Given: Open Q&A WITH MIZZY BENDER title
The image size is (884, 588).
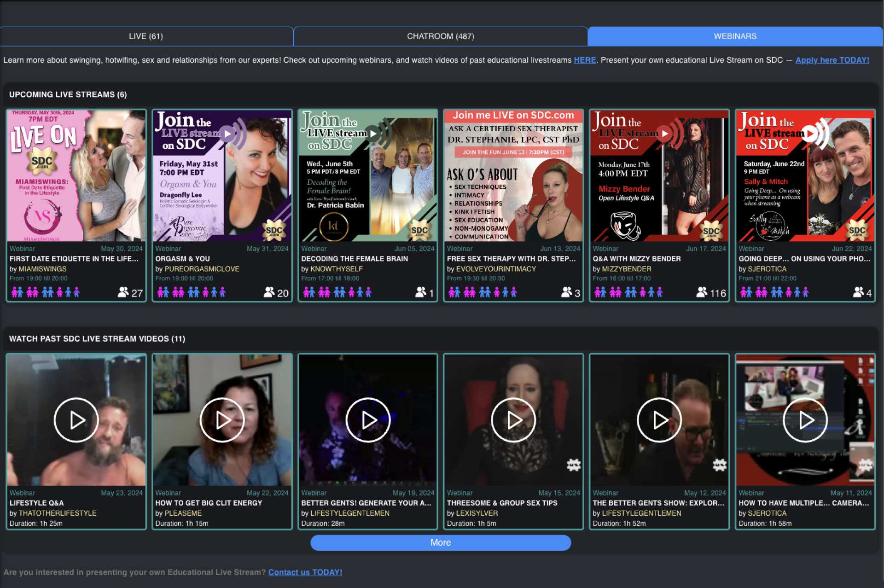Looking at the screenshot, I should point(637,259).
